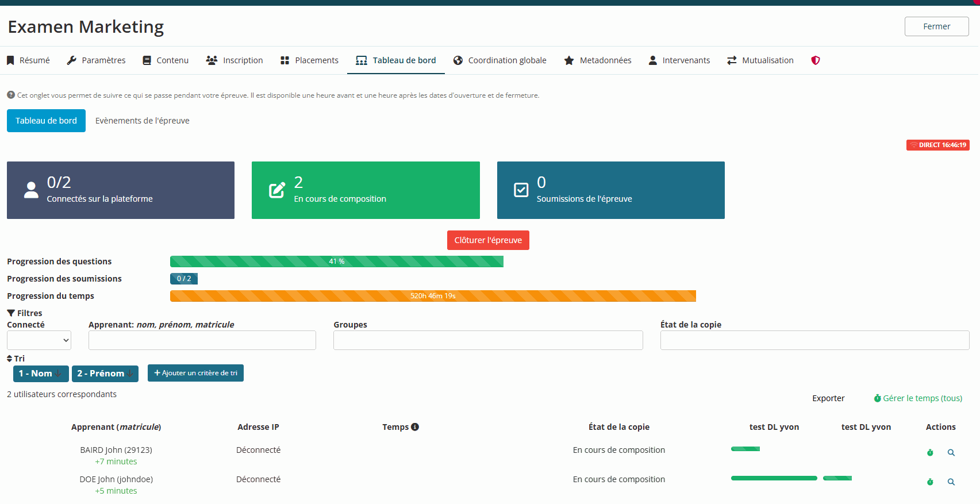Open the État de la copie filter

click(x=814, y=340)
